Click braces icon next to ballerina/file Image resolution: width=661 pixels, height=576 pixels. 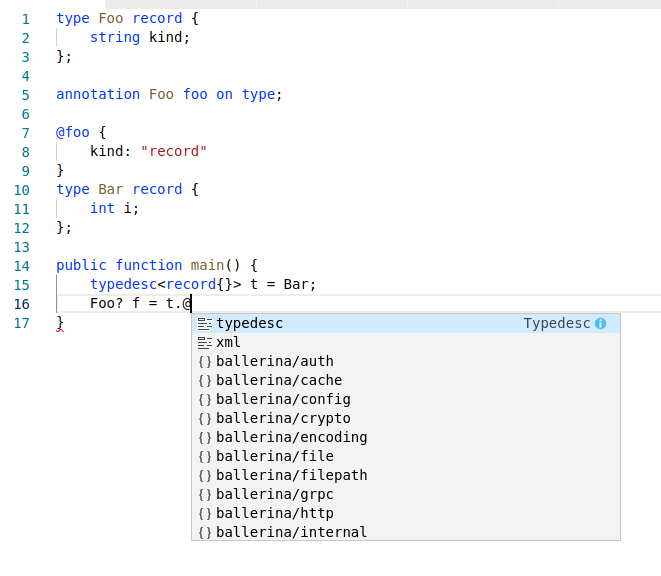pos(205,457)
